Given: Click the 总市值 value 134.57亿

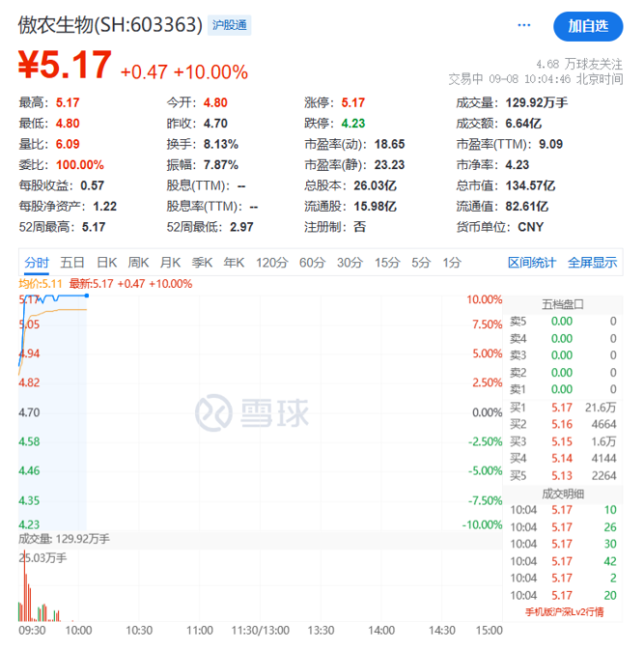Looking at the screenshot, I should (x=530, y=185).
